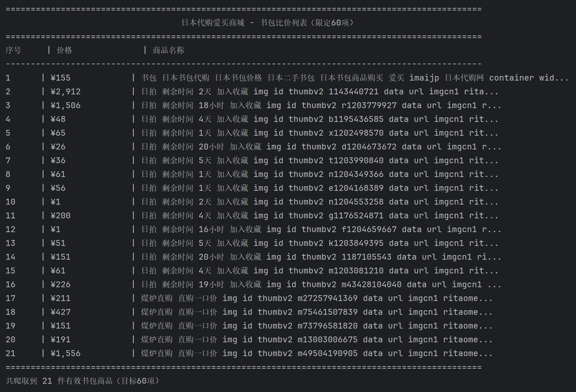Click 18小时 remaining time in row 3

coord(211,105)
